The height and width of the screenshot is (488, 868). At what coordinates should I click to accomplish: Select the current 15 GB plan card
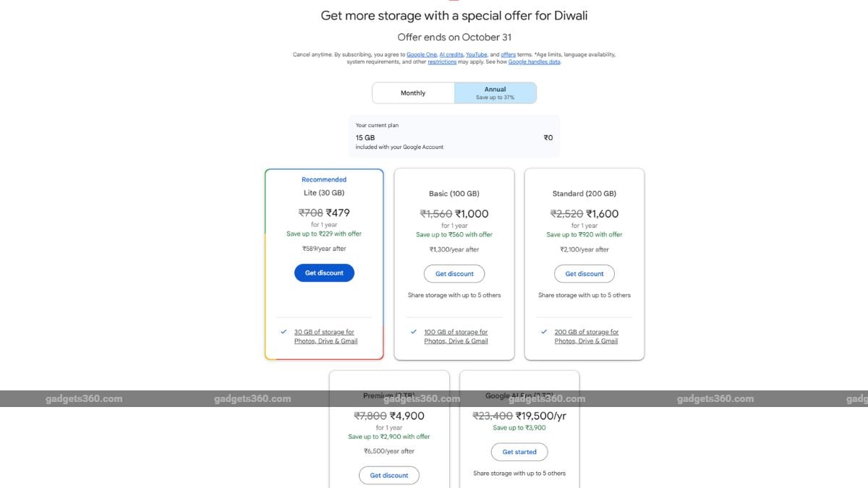[x=454, y=137]
